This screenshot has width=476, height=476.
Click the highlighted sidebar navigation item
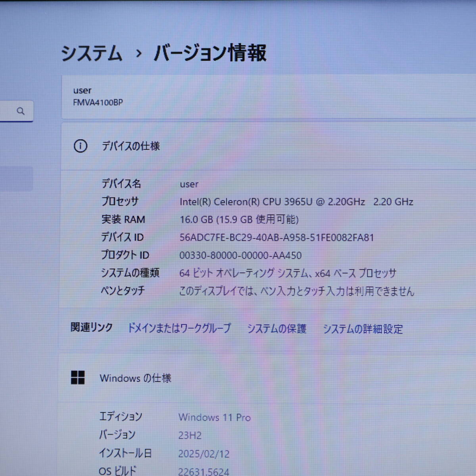point(16,179)
